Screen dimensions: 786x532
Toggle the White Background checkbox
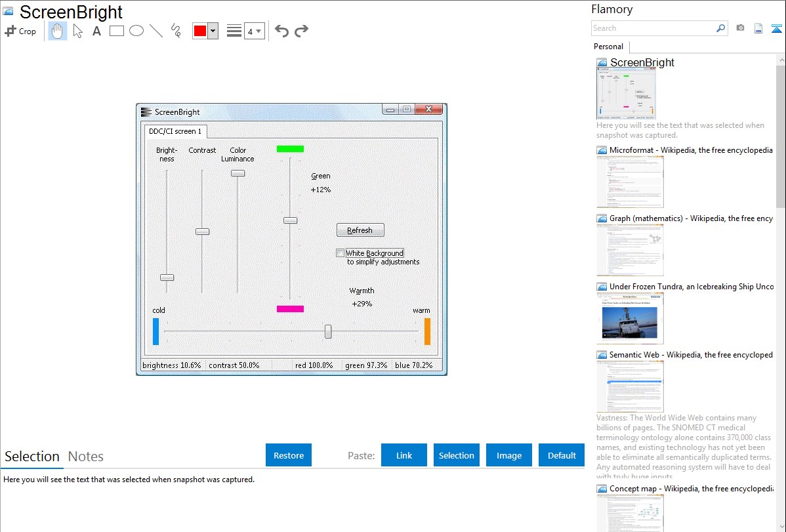[x=340, y=253]
